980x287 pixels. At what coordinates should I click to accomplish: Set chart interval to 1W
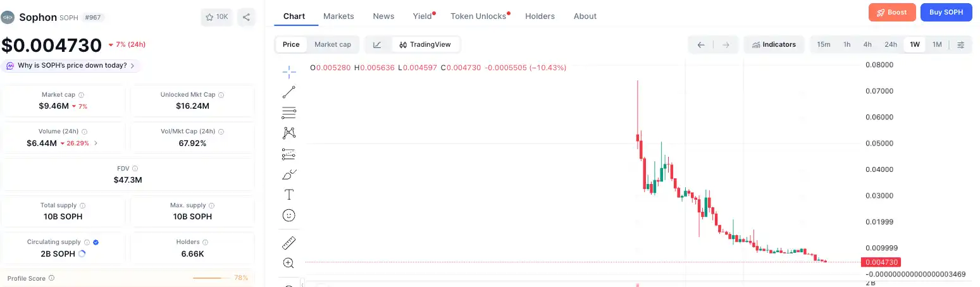coord(915,44)
